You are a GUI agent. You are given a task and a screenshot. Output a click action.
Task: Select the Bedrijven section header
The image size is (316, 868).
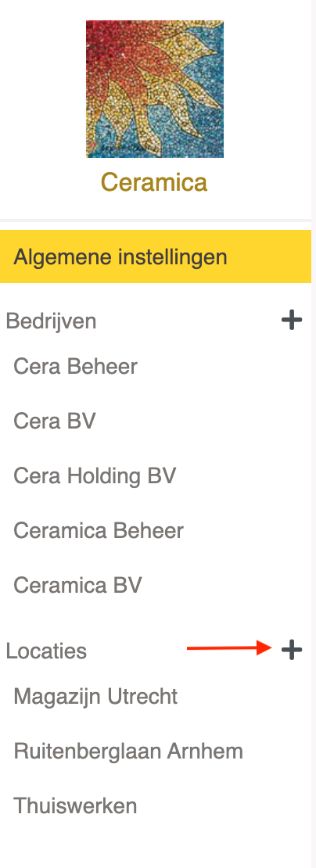tap(51, 321)
